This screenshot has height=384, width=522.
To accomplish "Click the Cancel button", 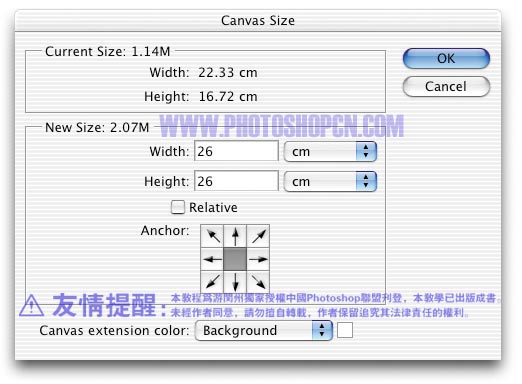I will click(446, 87).
